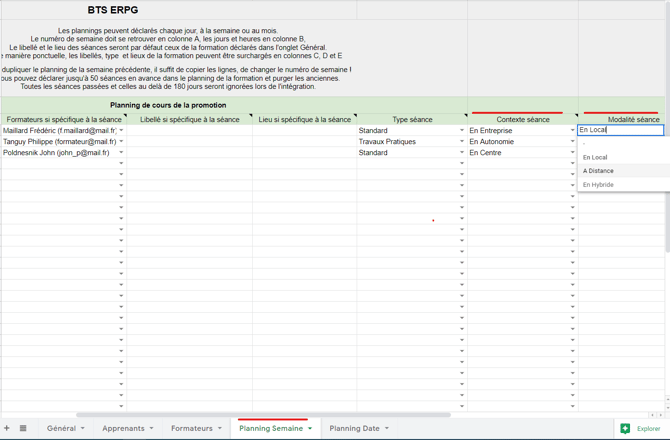Click the 'BTS ERPG' title cell
This screenshot has height=440, width=670.
point(113,10)
